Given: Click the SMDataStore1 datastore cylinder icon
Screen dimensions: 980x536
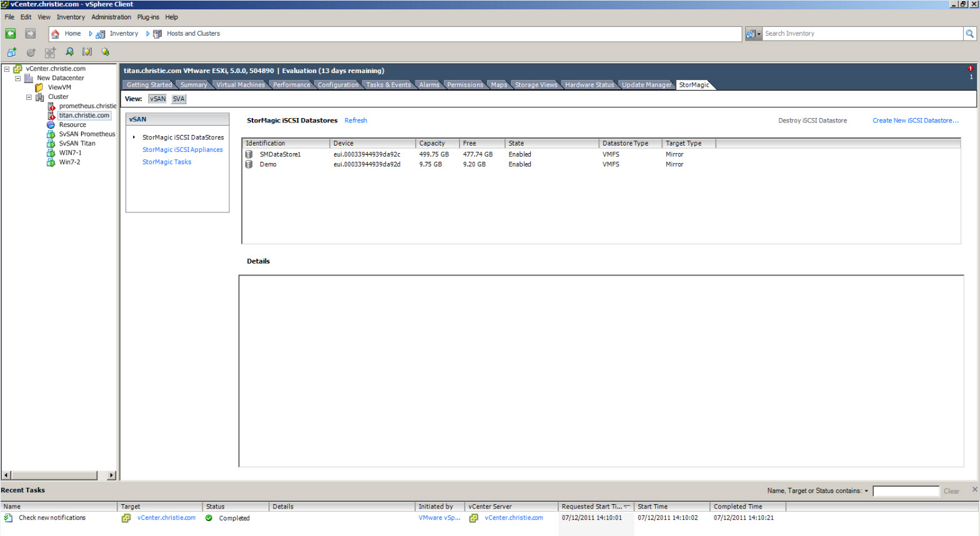Looking at the screenshot, I should tap(249, 154).
